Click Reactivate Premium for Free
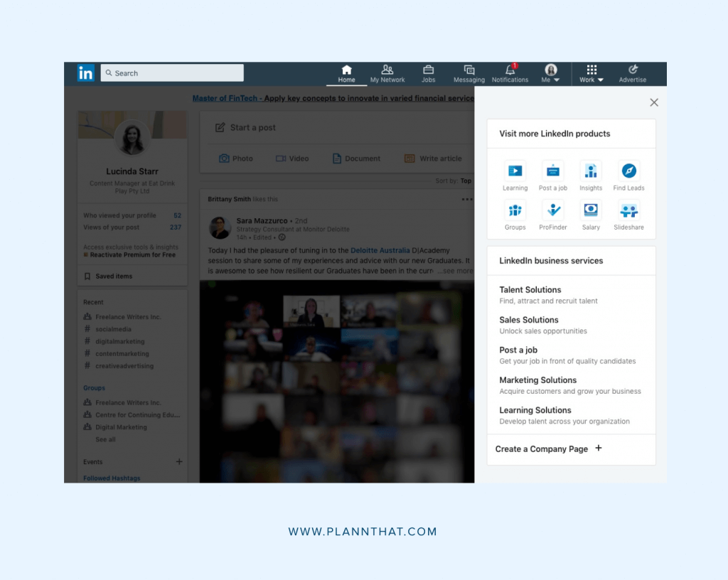Viewport: 728px width, 580px height. click(133, 254)
